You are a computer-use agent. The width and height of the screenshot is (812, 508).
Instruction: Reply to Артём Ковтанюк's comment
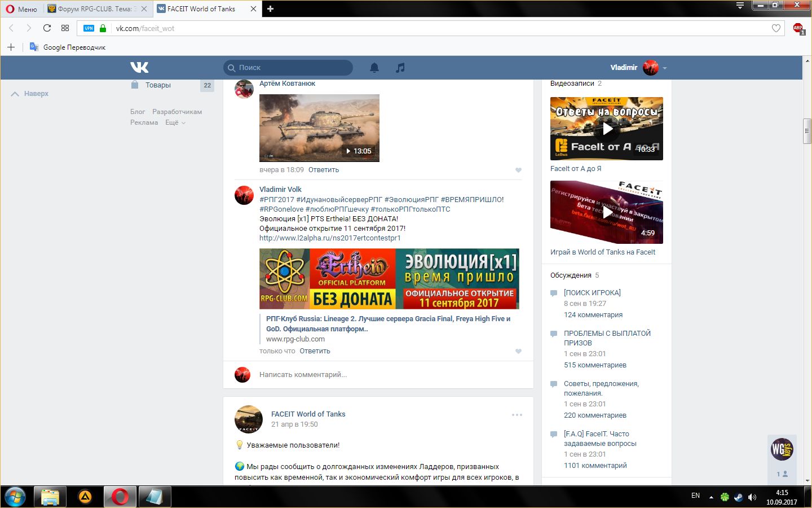[x=324, y=170]
